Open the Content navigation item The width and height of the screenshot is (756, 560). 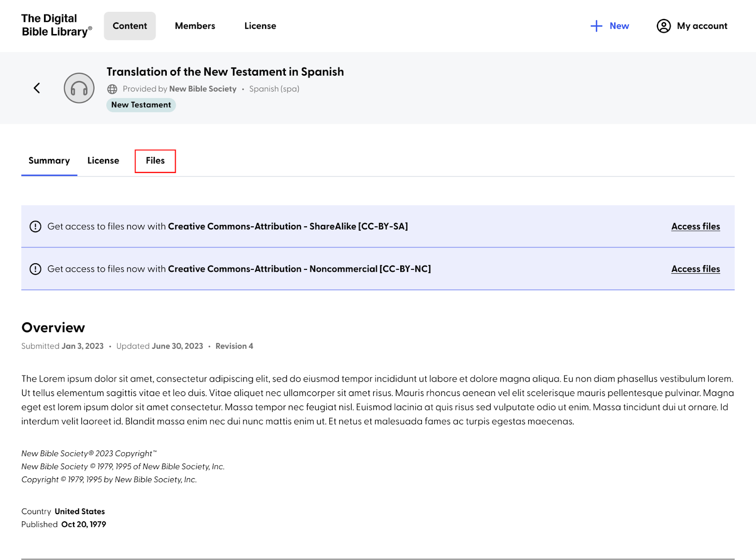130,26
